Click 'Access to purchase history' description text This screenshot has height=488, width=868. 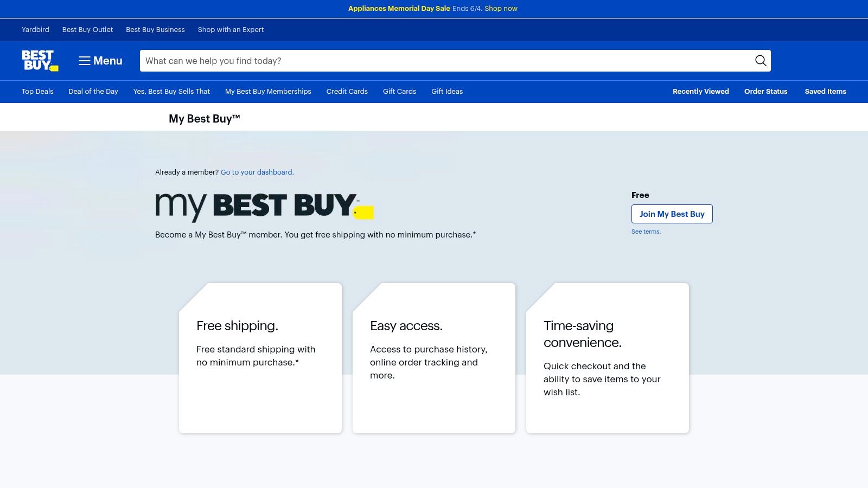pyautogui.click(x=429, y=362)
